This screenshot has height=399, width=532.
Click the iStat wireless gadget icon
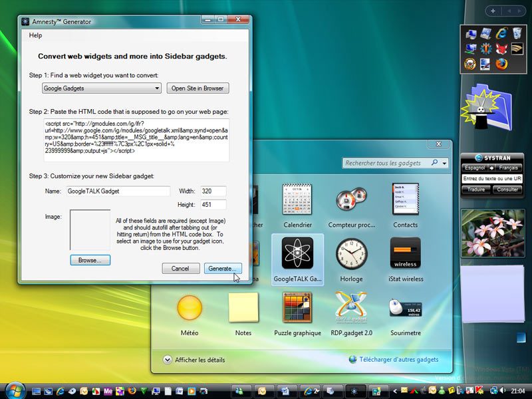coord(405,253)
